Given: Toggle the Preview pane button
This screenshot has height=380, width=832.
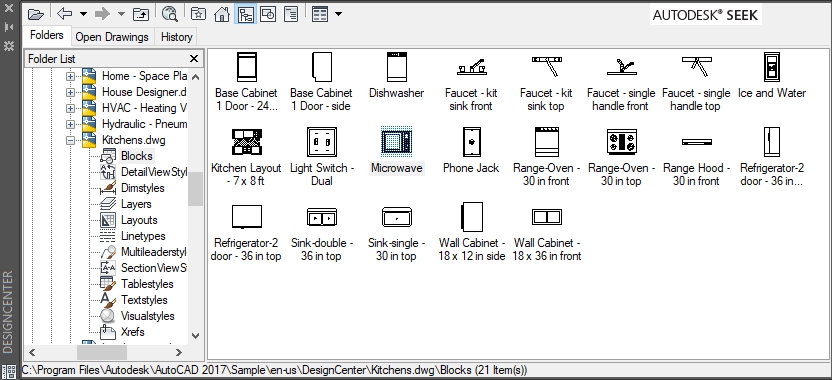Looking at the screenshot, I should pos(268,14).
